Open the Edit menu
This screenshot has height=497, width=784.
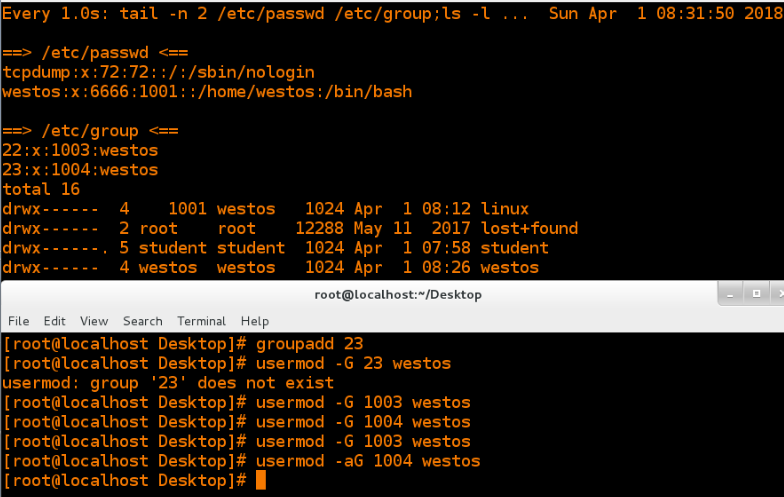click(54, 321)
